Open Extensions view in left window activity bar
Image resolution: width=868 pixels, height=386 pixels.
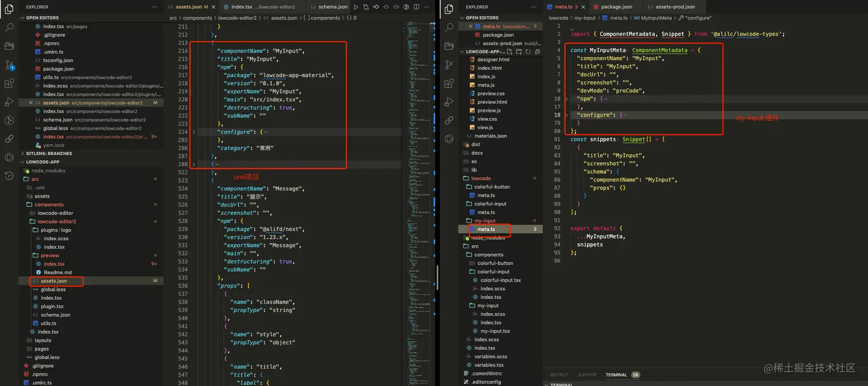pyautogui.click(x=9, y=84)
